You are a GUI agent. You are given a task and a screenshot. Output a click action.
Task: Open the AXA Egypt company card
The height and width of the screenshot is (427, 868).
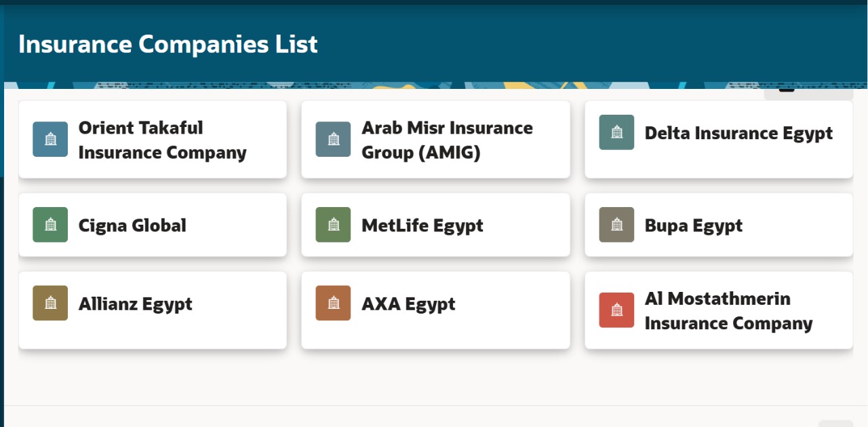point(435,310)
